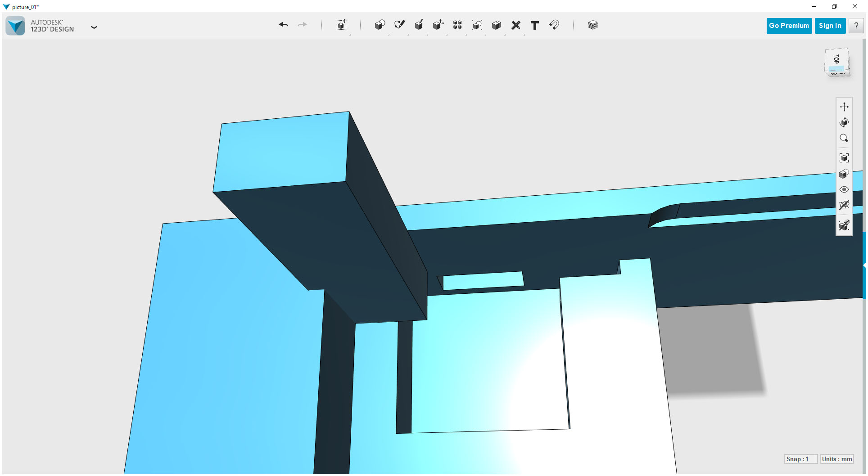The height and width of the screenshot is (476, 868).
Task: Open the Material editor icon
Action: pos(593,25)
